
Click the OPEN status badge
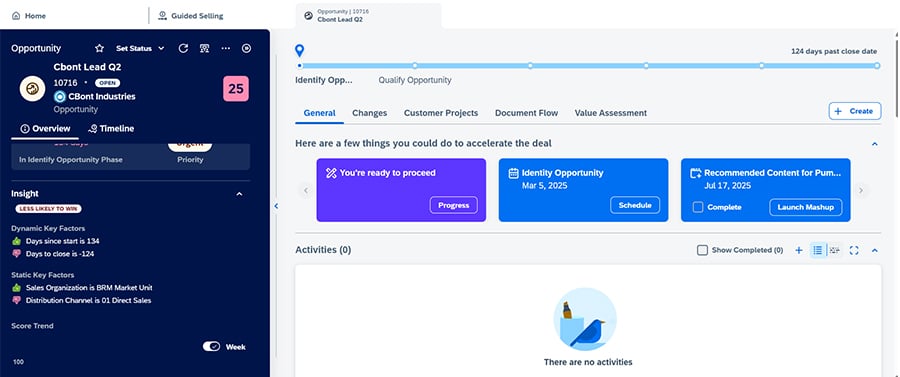[107, 83]
